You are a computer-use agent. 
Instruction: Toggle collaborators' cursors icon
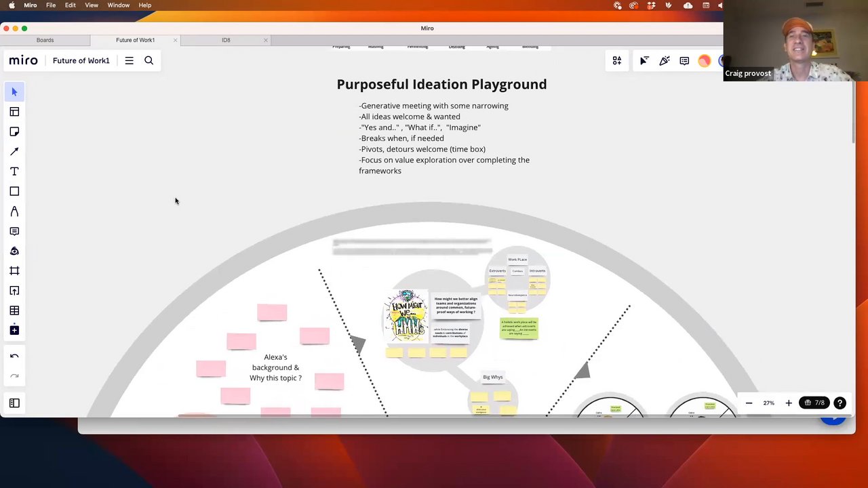[x=644, y=61]
